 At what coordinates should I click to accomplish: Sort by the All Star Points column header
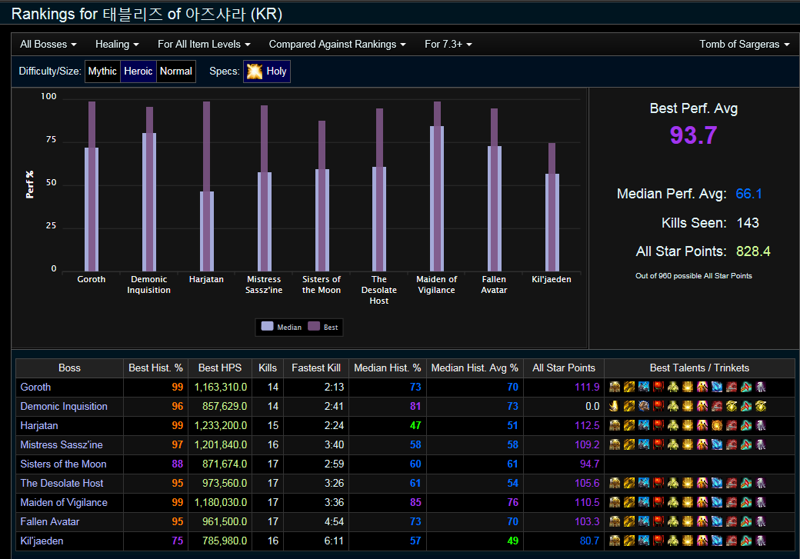[x=564, y=368]
